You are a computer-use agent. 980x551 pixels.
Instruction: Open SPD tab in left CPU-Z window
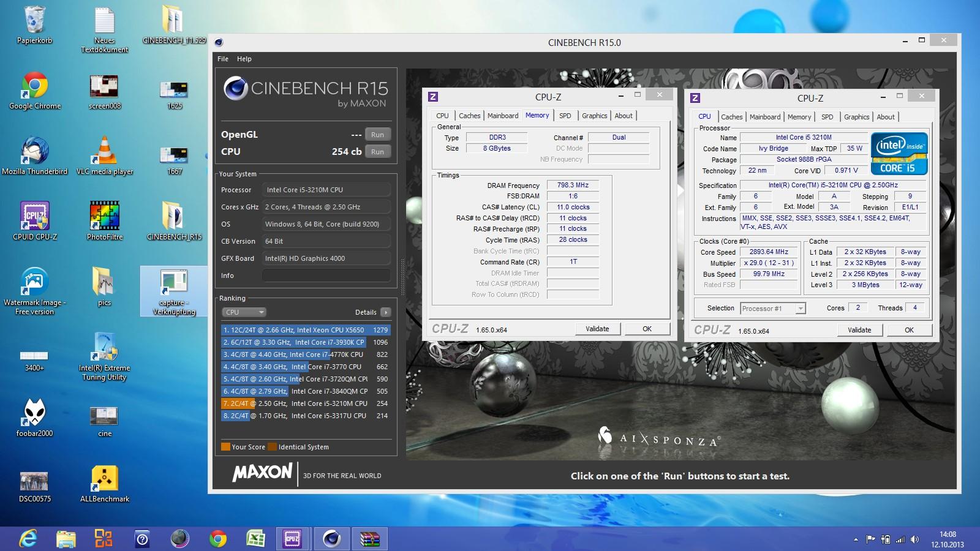[565, 116]
